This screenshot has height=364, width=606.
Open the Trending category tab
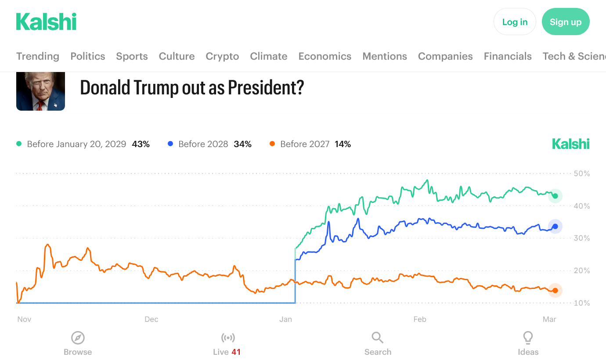click(x=38, y=56)
